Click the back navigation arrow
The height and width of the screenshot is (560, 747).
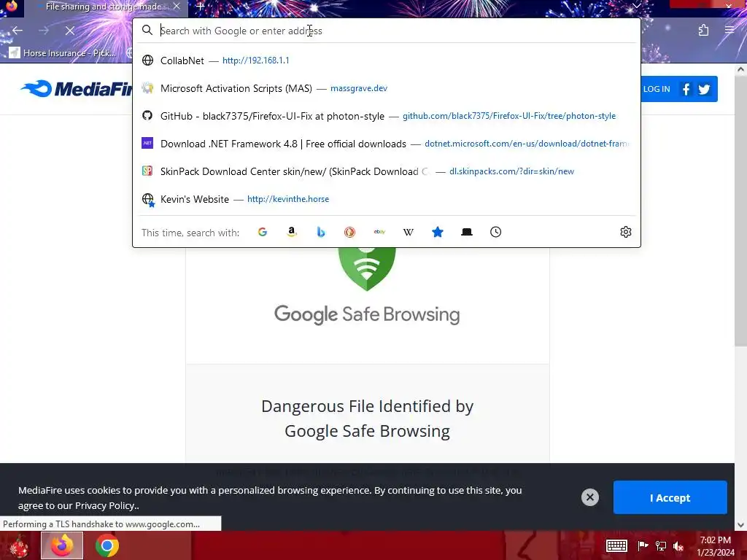18,31
